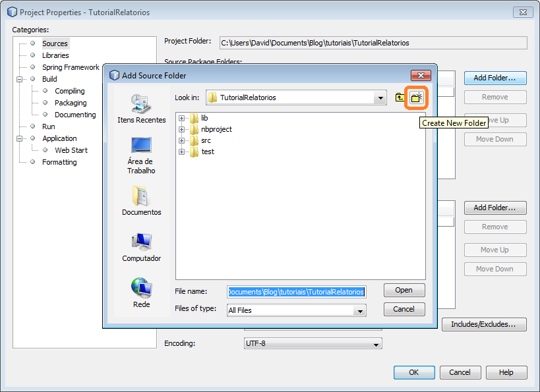Open the Look in dropdown
The height and width of the screenshot is (392, 540).
pyautogui.click(x=379, y=98)
